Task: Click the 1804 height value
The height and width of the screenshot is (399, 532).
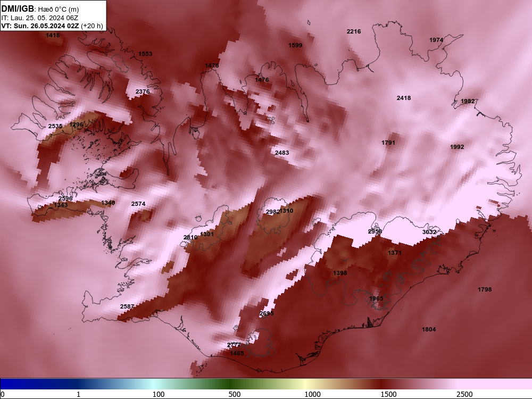Action: (x=429, y=329)
